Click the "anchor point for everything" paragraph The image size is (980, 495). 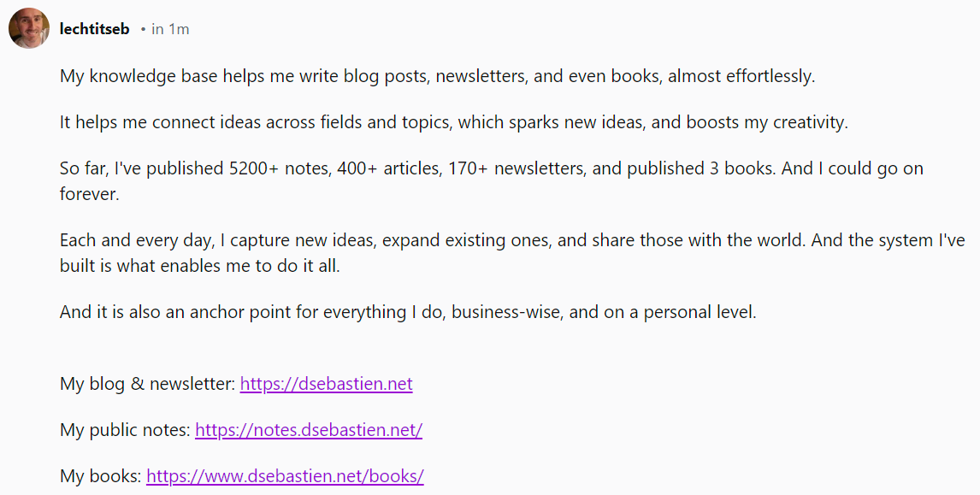coord(408,312)
